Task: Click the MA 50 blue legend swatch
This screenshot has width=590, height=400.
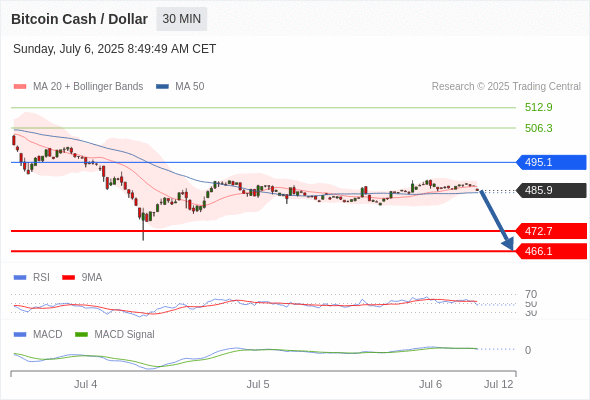Action: pyautogui.click(x=162, y=87)
